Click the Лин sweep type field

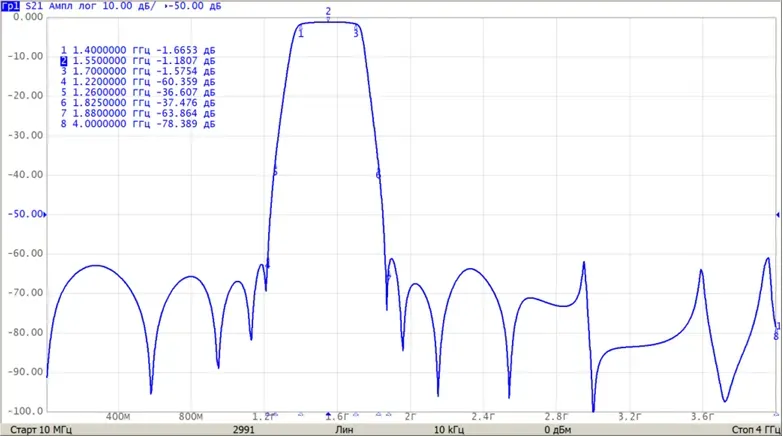[x=344, y=430]
